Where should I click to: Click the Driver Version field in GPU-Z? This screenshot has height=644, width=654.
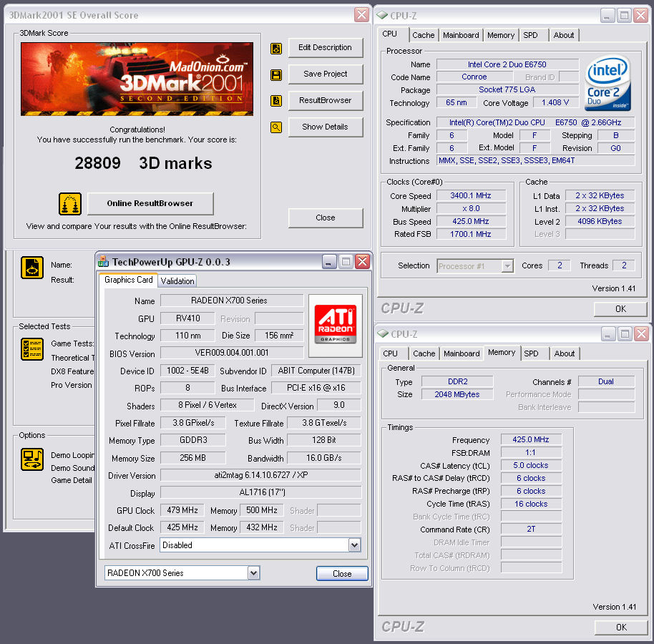(260, 475)
